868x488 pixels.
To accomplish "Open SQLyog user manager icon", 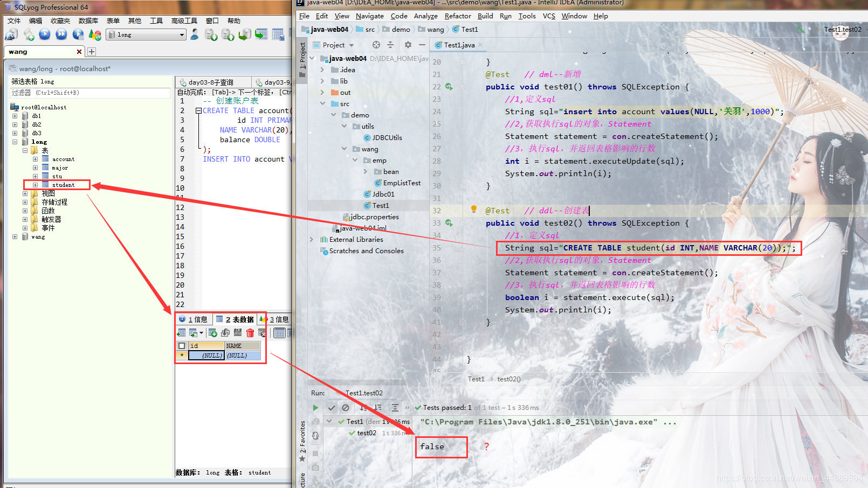I will point(195,34).
